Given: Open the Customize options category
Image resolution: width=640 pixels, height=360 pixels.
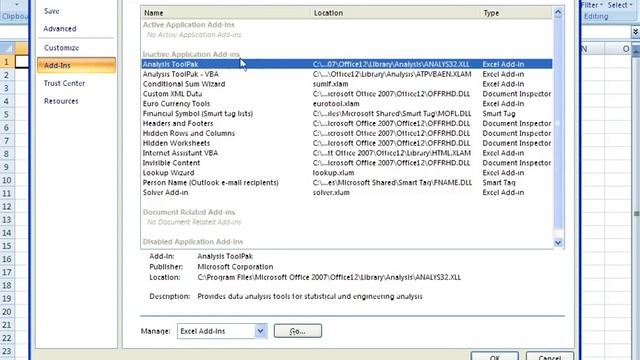Looking at the screenshot, I should coord(61,48).
